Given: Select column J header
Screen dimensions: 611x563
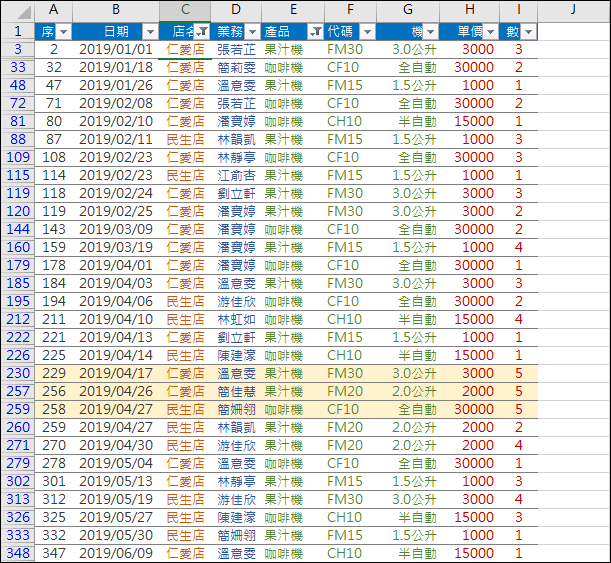Looking at the screenshot, I should pyautogui.click(x=573, y=10).
